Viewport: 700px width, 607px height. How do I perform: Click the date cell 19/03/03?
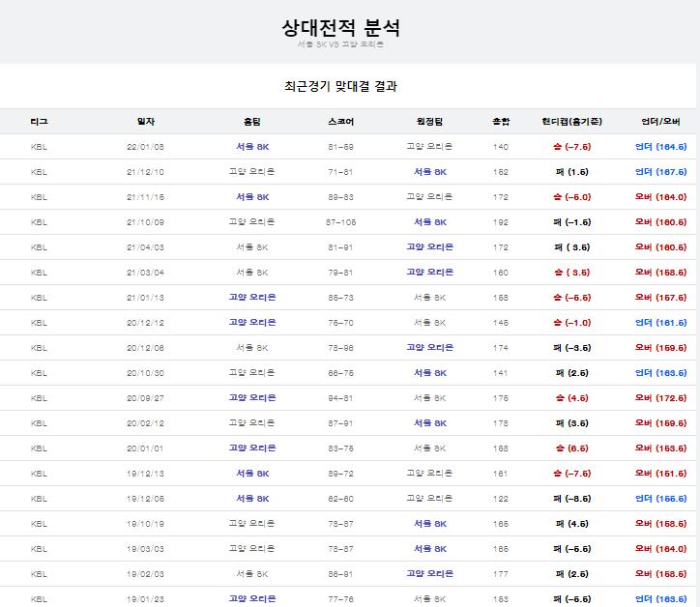tap(146, 549)
